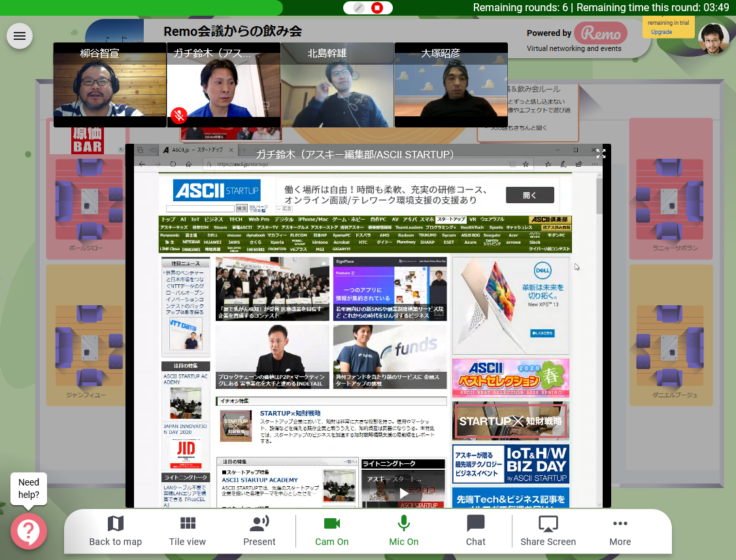736x560 pixels.
Task: Open ASCII ベストセレクション 2020 春 banner
Action: (x=510, y=378)
